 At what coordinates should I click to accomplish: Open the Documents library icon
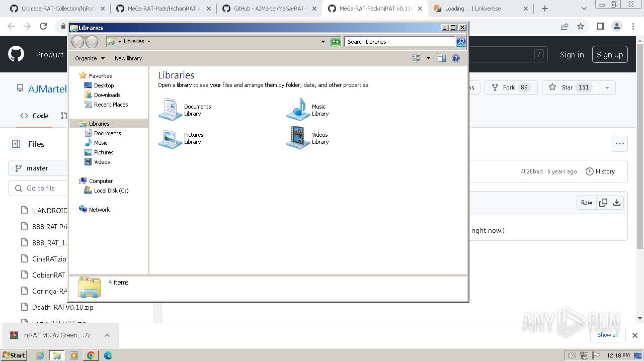pos(170,110)
